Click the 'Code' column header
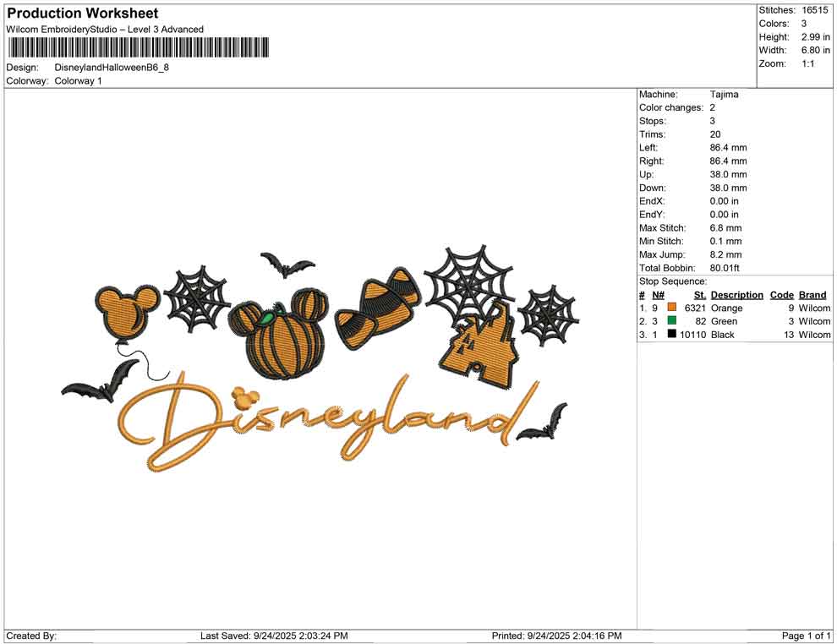 tap(781, 294)
